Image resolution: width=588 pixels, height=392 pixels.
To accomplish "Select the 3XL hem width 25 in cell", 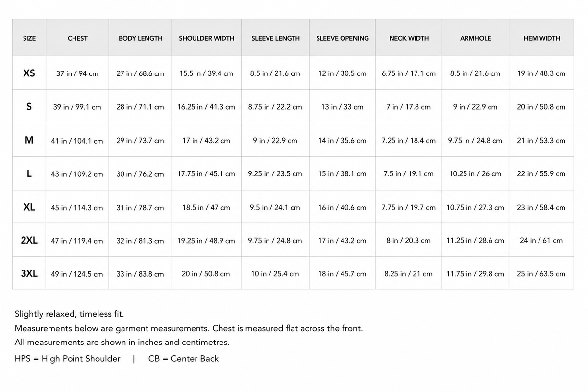I will pyautogui.click(x=541, y=274).
